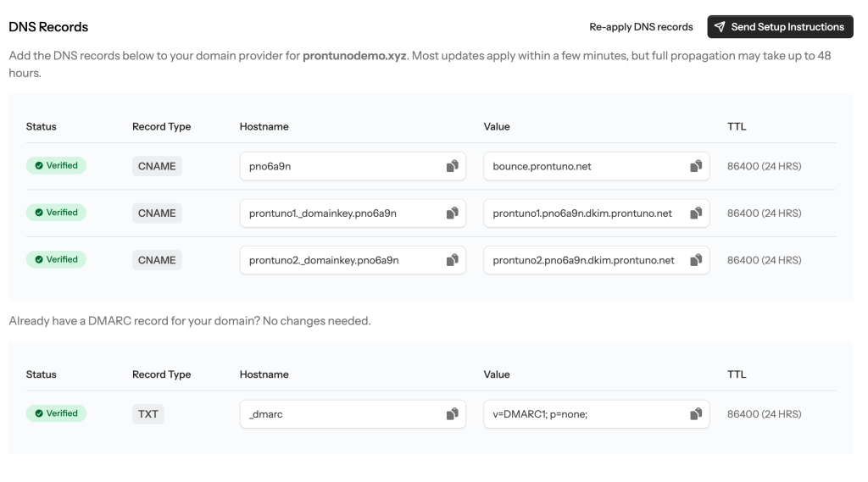Select the prontuno1.pno6a9n.dkim.prontuno.net field
Viewport: 868px width, 482px height.
(596, 213)
